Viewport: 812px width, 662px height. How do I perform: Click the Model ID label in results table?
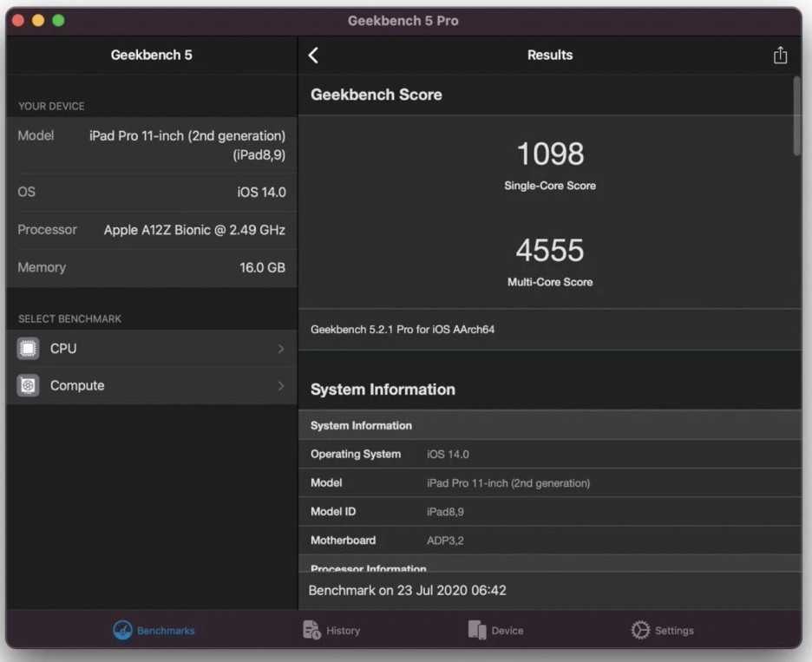[333, 512]
